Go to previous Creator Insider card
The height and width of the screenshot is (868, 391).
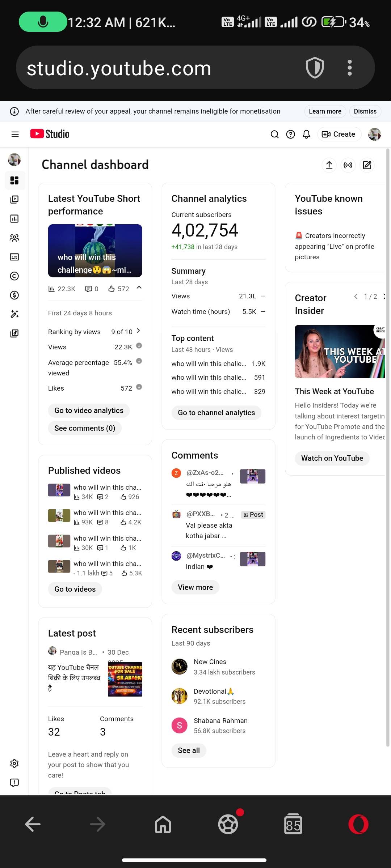(356, 297)
